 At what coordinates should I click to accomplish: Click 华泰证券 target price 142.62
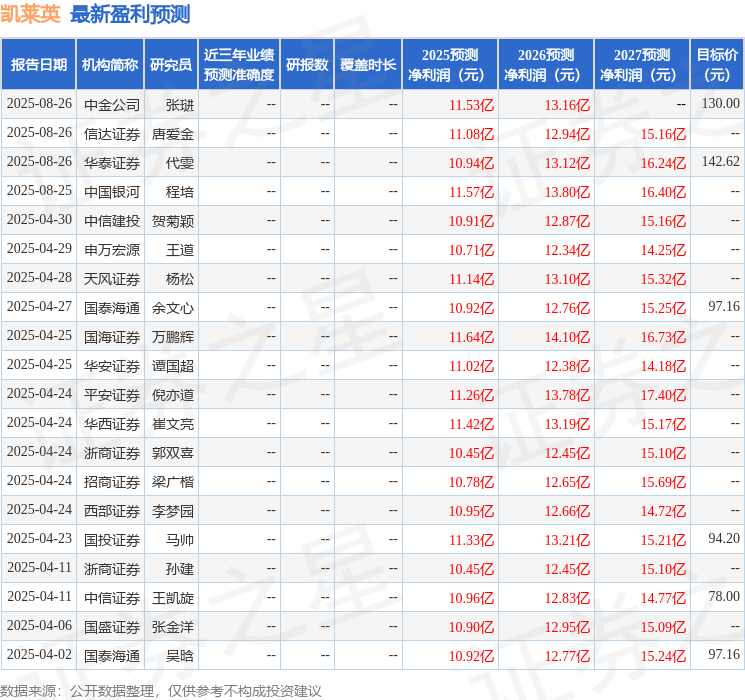point(721,162)
